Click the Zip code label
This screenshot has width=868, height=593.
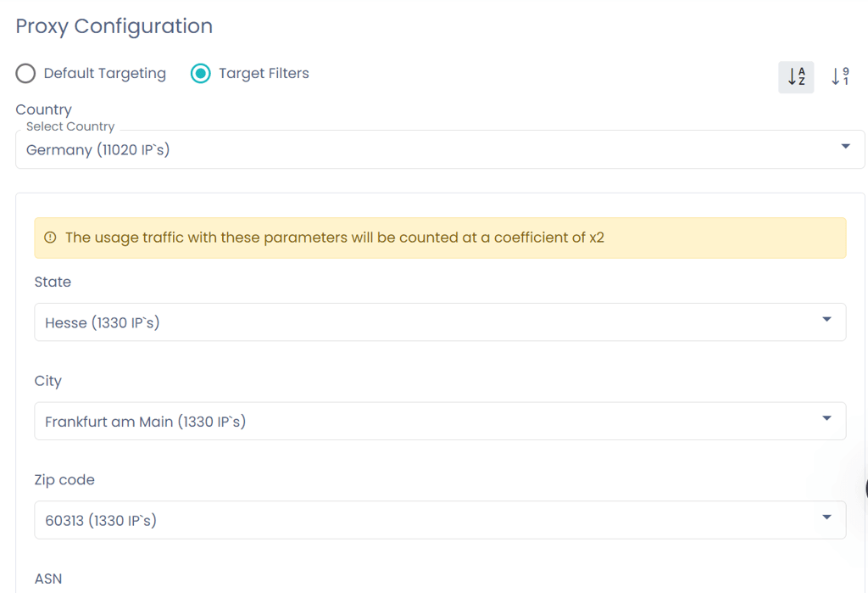tap(64, 480)
